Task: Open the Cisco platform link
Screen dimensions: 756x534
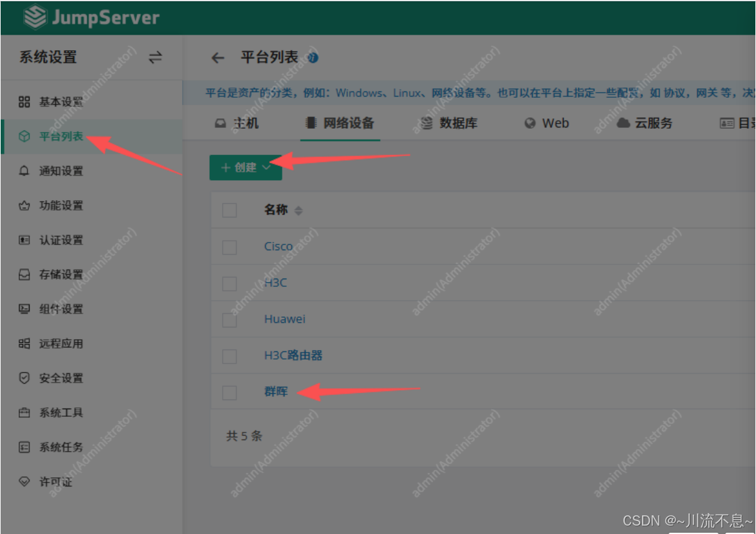Action: click(278, 246)
